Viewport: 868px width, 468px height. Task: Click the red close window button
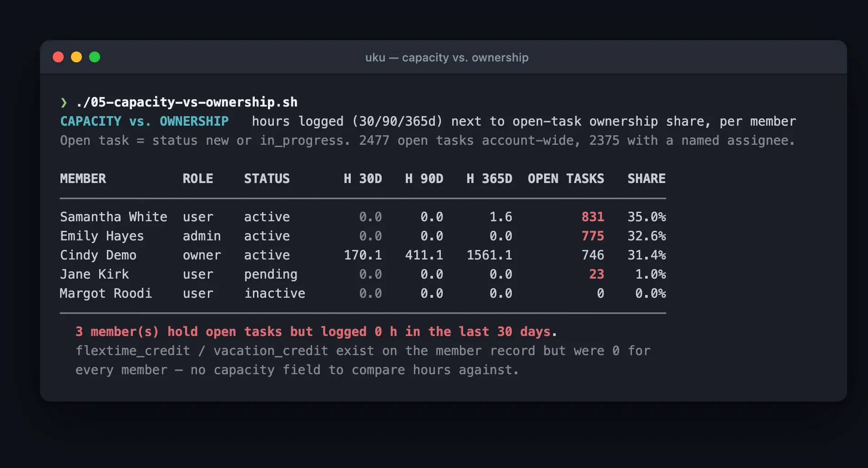tap(58, 57)
